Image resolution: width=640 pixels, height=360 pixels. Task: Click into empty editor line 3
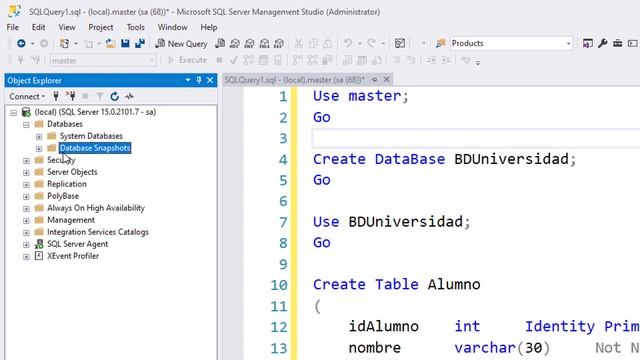[x=476, y=138]
